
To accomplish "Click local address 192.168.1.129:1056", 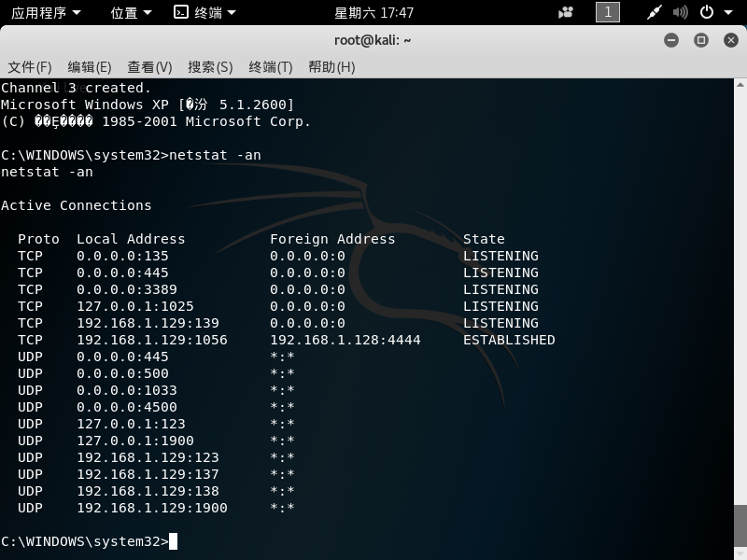I will (x=152, y=340).
